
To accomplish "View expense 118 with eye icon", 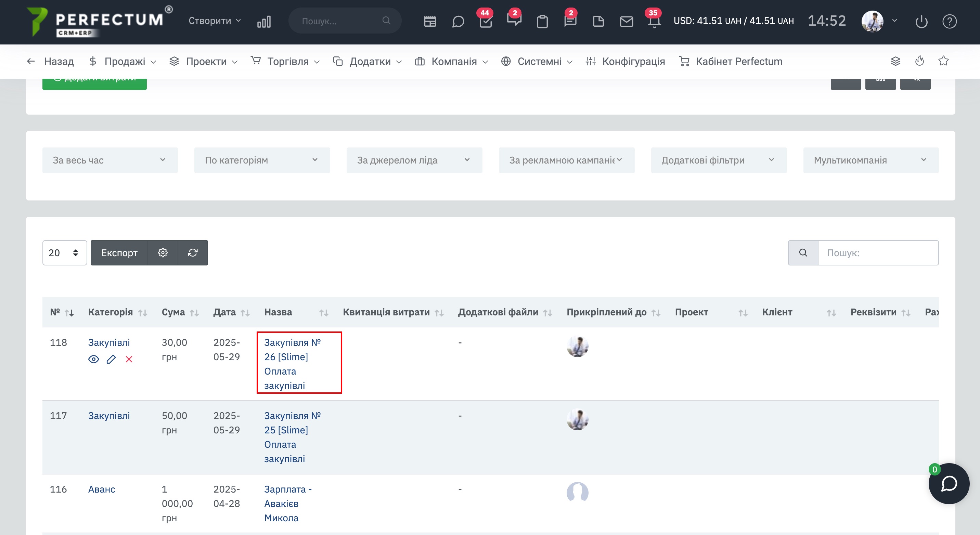I will [x=94, y=359].
